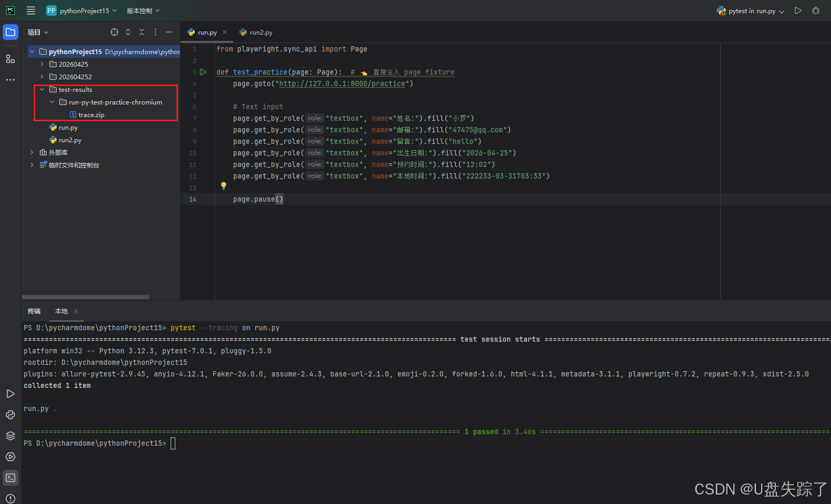Click line number 14 in gutter
The height and width of the screenshot is (504, 831).
(x=193, y=199)
